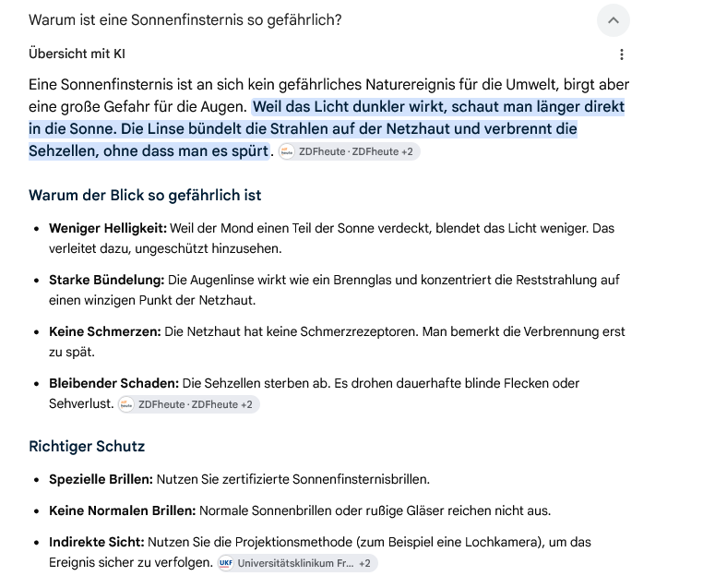Click the 'Spezielle Brillen:' bullet label
This screenshot has width=715, height=588.
[x=101, y=479]
